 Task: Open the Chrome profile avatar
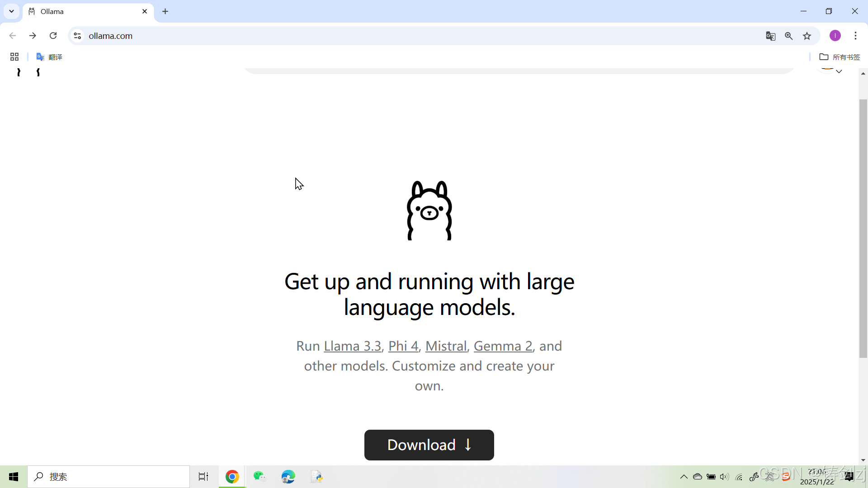click(835, 36)
